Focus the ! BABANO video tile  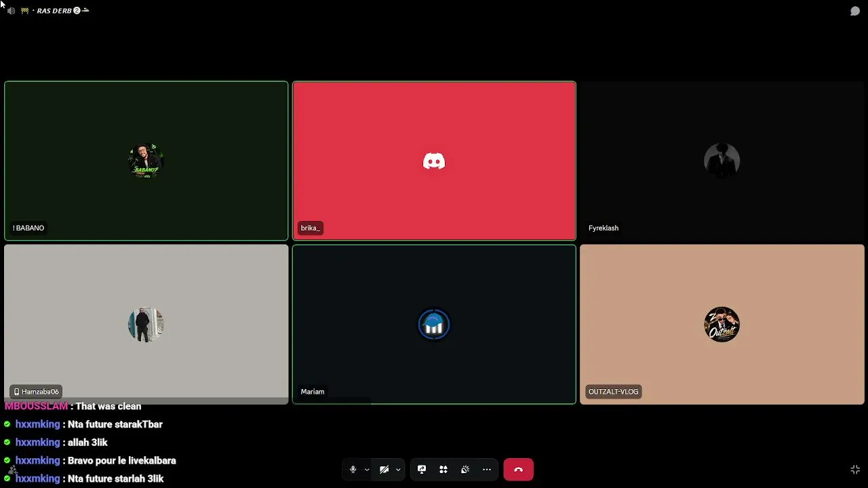146,161
